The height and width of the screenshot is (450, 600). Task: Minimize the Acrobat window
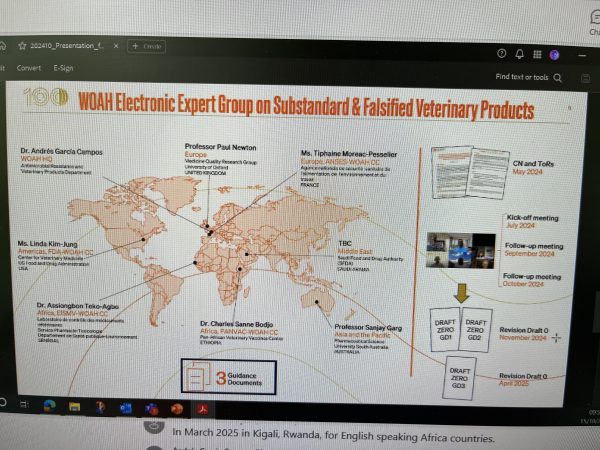pyautogui.click(x=582, y=56)
